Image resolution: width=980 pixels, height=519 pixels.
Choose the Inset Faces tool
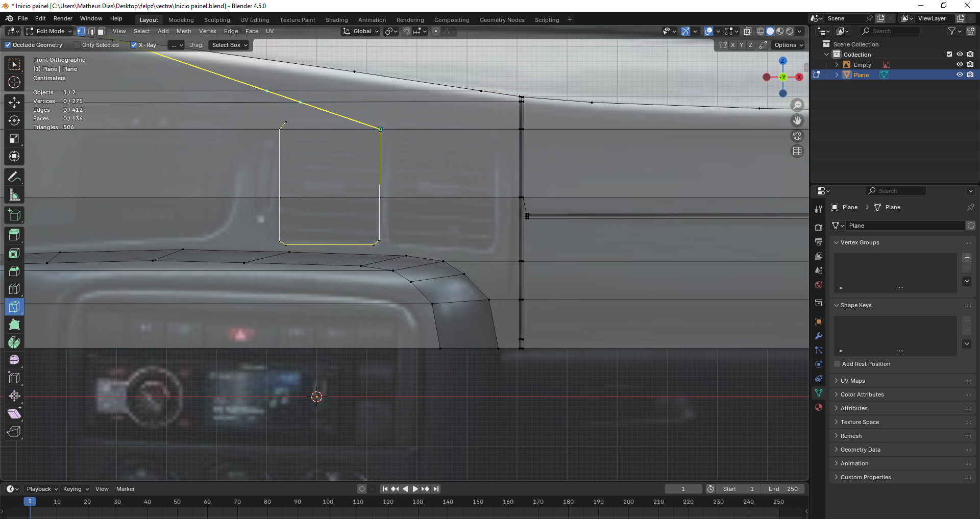(x=14, y=253)
